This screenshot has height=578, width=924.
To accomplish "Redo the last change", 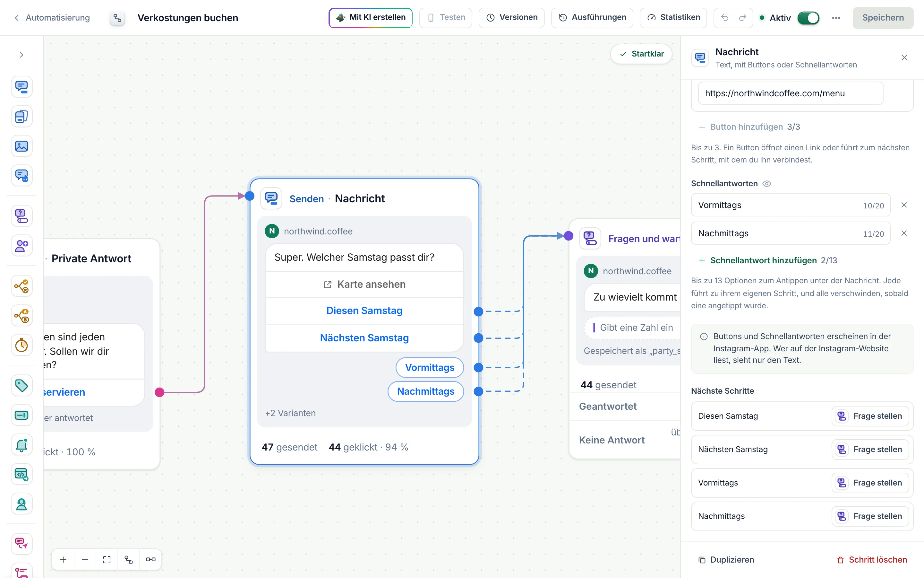I will (x=743, y=18).
